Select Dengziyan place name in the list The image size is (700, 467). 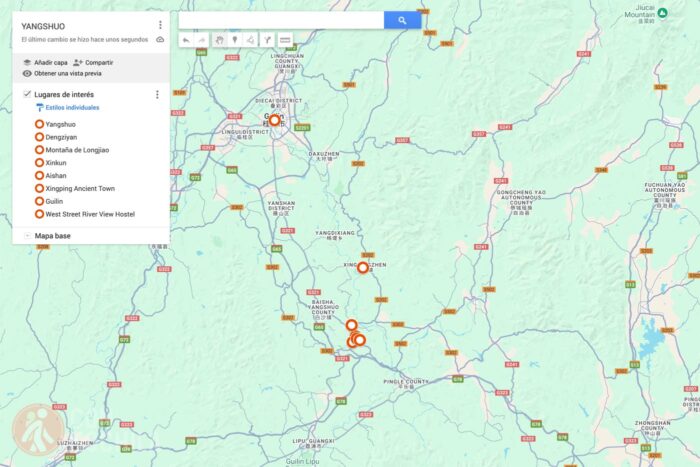[61, 137]
